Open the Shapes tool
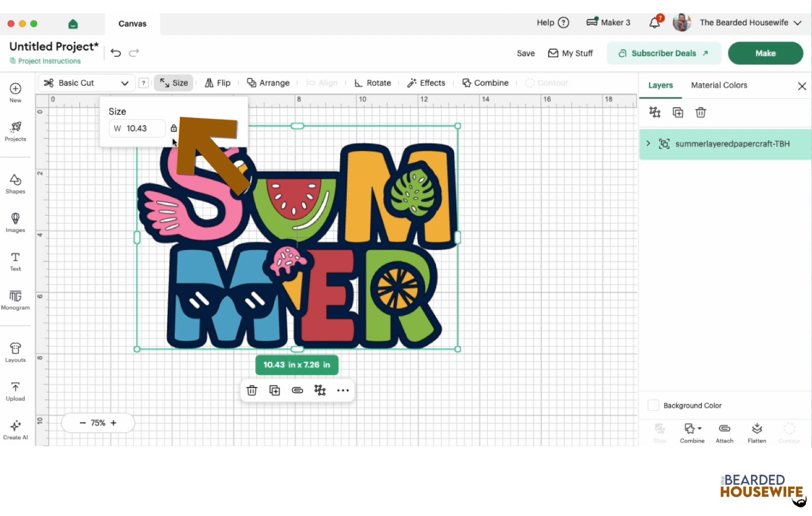This screenshot has height=516, width=812. click(15, 184)
